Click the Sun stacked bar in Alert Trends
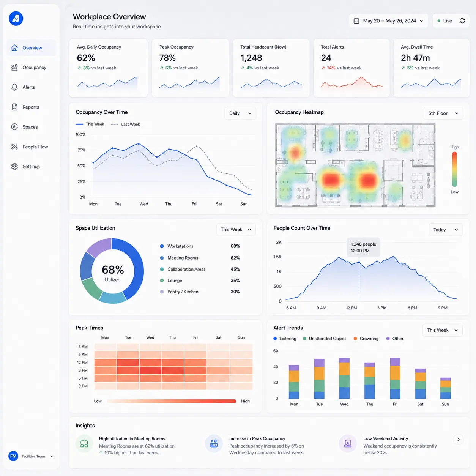Image resolution: width=476 pixels, height=476 pixels. pos(446,388)
